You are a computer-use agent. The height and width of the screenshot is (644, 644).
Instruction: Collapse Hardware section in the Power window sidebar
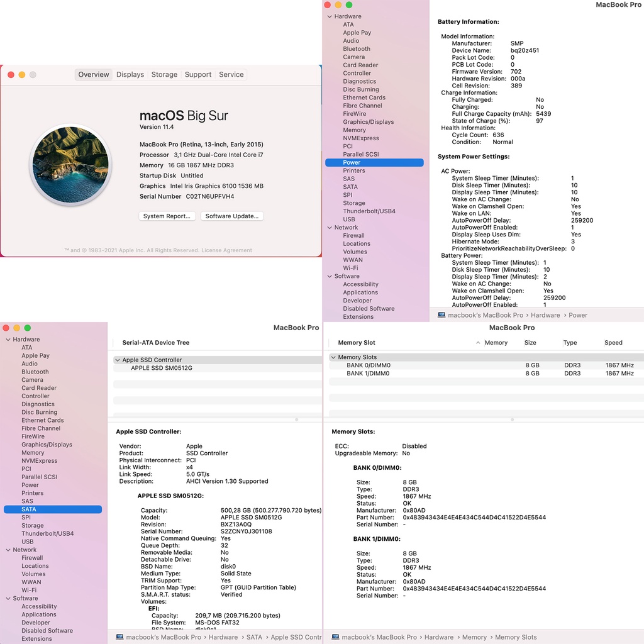[329, 16]
